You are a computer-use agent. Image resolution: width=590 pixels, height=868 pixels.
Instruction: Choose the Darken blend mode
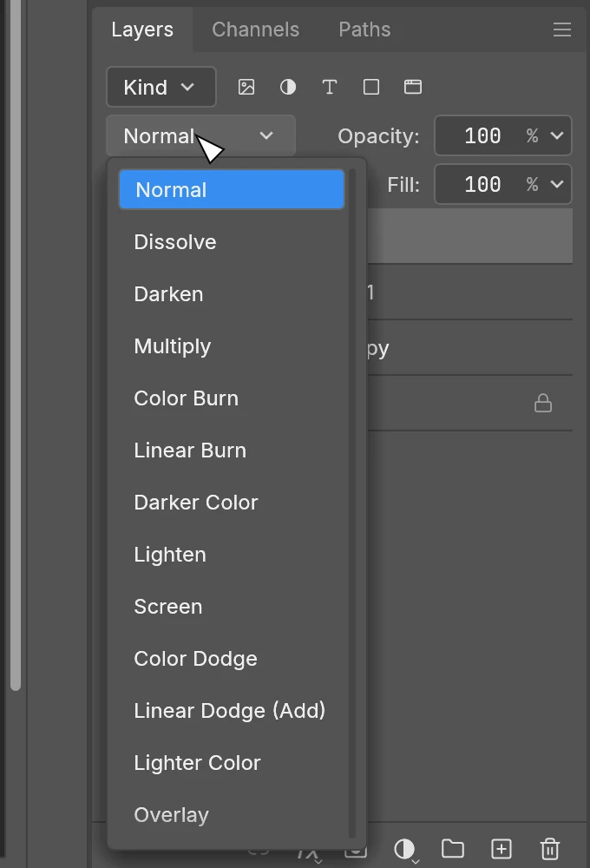232,294
